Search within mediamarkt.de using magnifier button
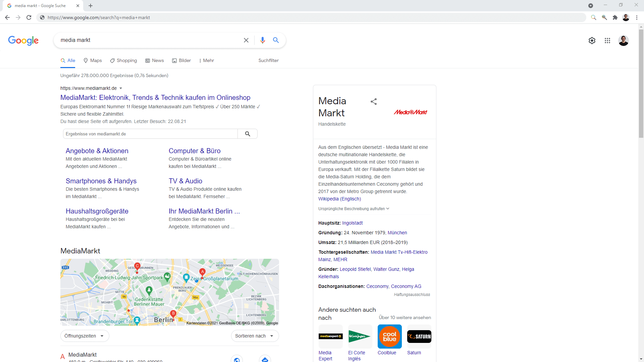 pyautogui.click(x=248, y=134)
